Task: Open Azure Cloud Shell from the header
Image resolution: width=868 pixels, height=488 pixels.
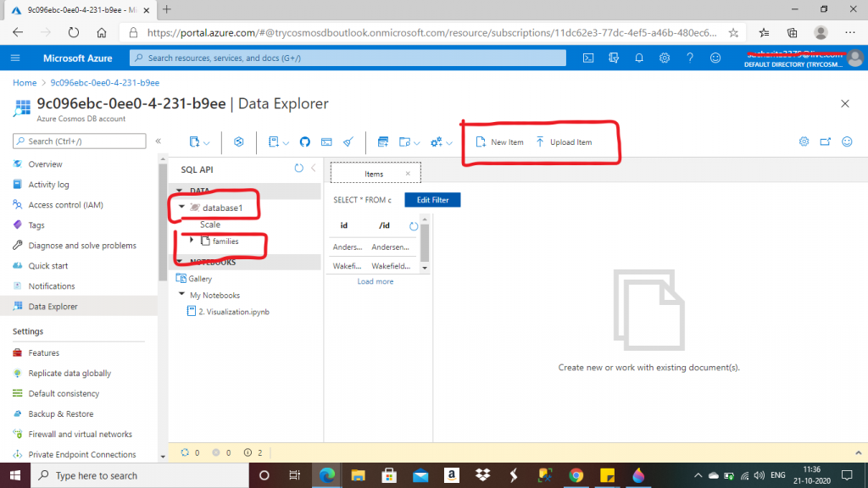Action: [x=588, y=58]
